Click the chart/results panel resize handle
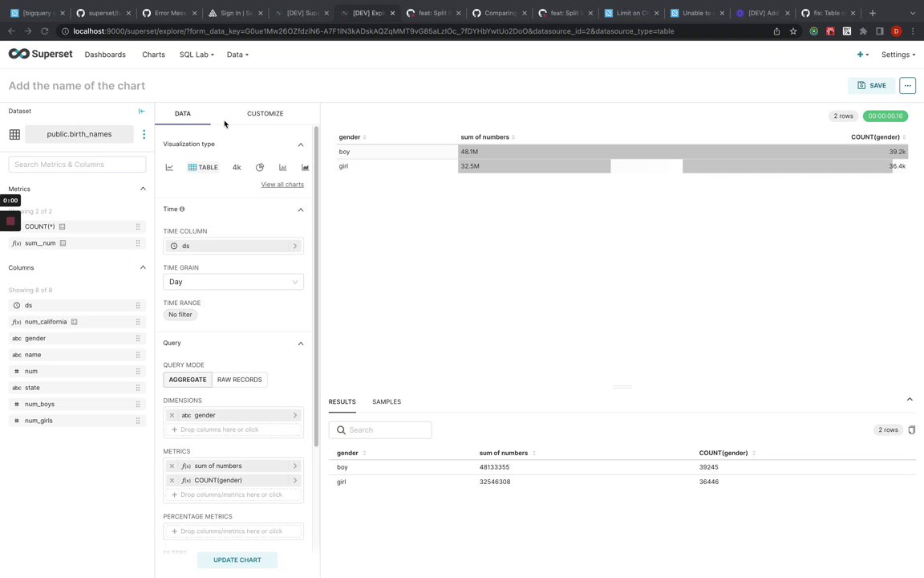Viewport: 924px width, 578px height. tap(622, 387)
